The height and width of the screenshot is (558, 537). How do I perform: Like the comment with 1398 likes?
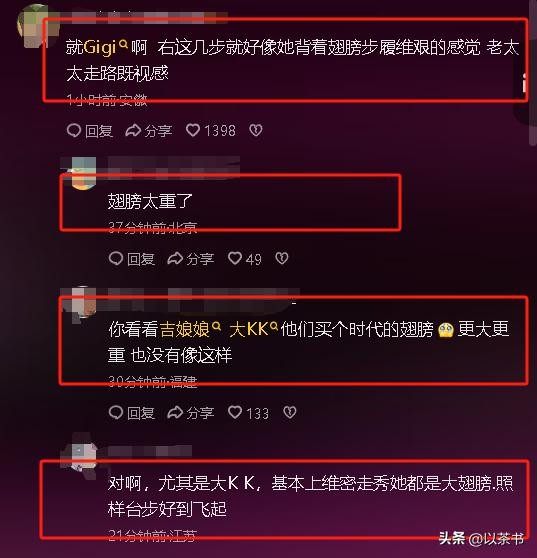coord(193,130)
